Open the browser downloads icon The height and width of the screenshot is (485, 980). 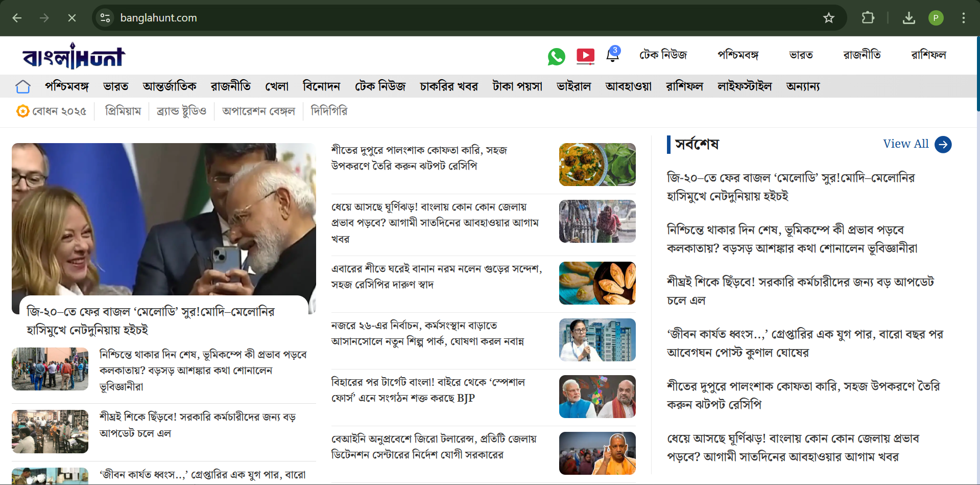909,18
